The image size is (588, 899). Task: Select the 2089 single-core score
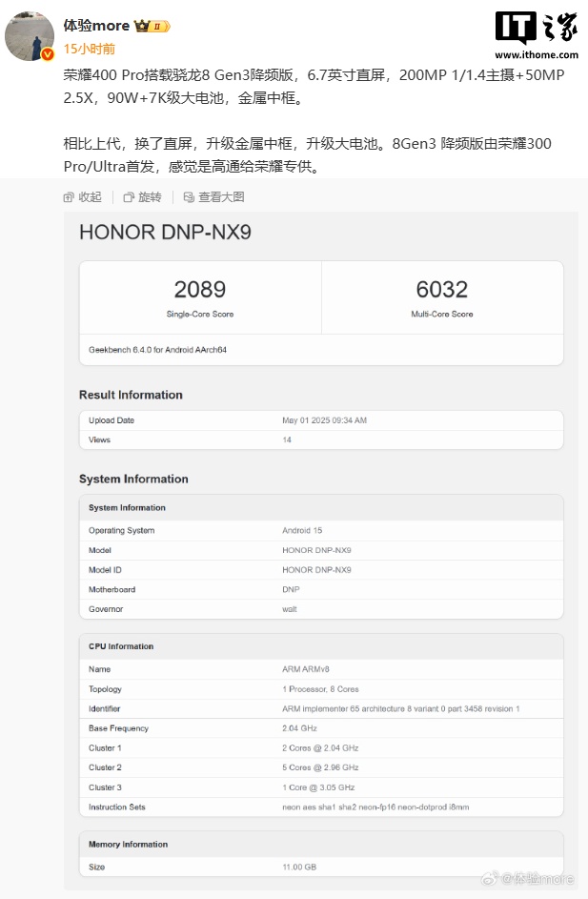pos(200,290)
